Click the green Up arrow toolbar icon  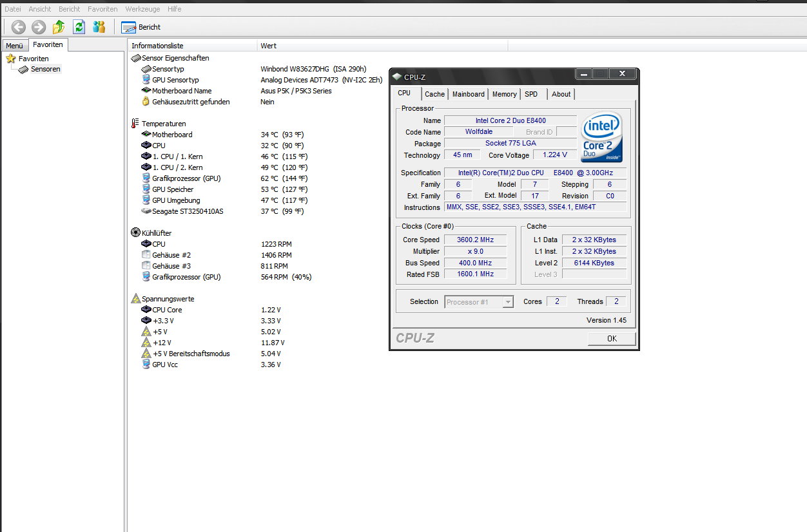coord(59,27)
